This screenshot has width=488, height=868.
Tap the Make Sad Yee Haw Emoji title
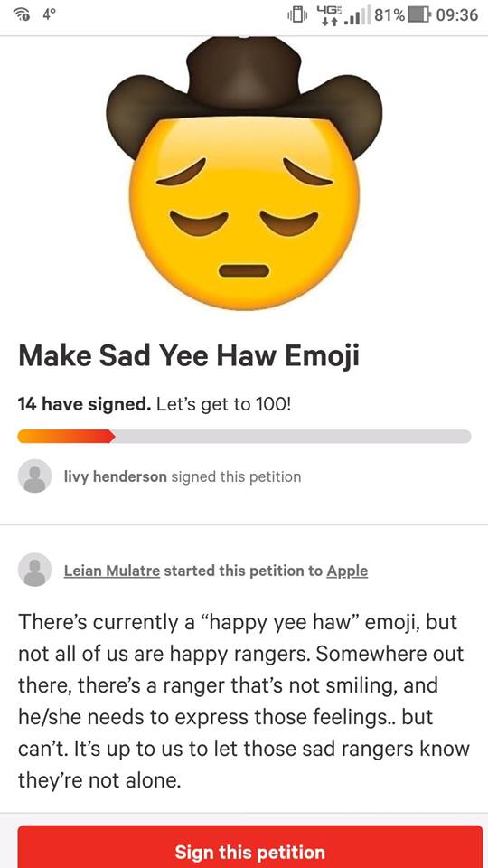coord(189,356)
